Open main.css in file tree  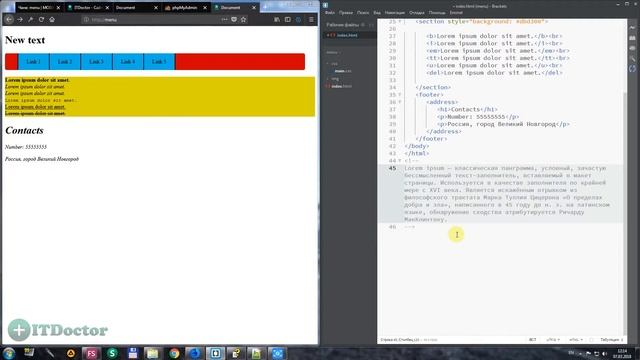click(342, 71)
